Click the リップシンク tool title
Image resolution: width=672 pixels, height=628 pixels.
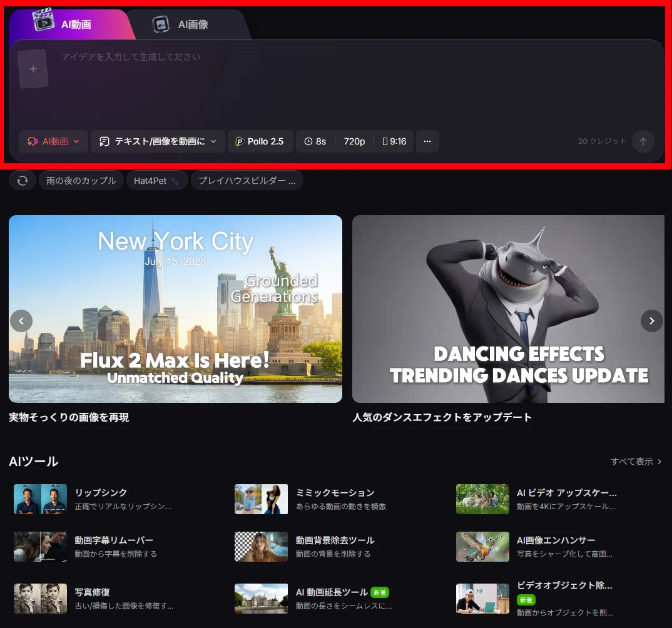click(101, 493)
